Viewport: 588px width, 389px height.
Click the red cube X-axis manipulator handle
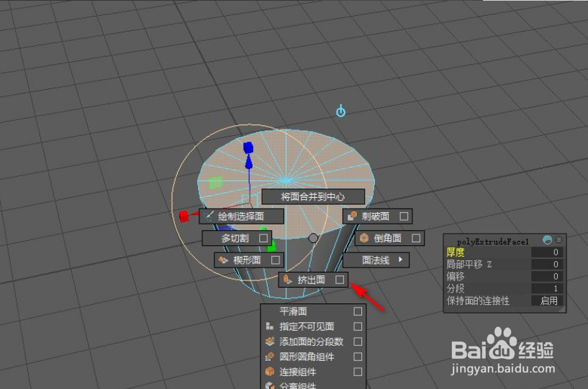184,216
